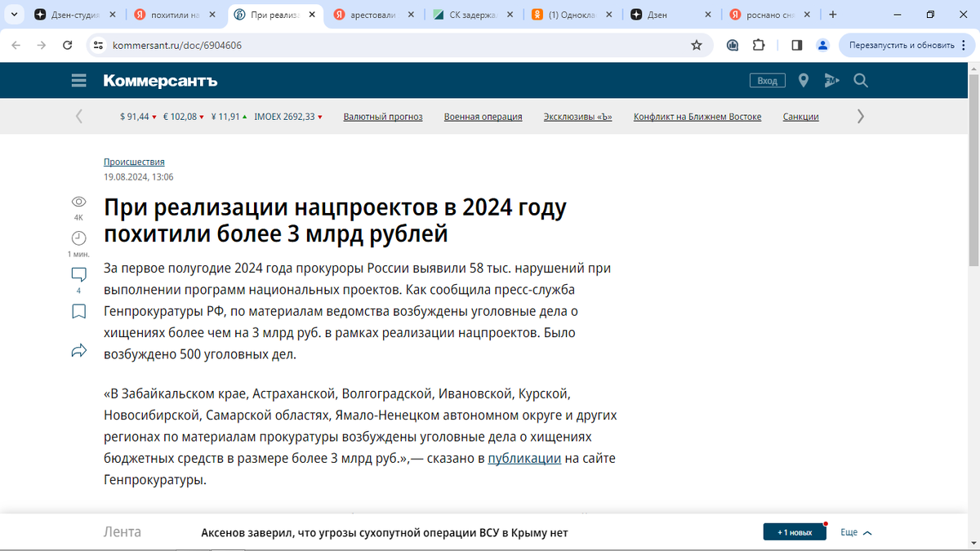
Task: Click the yuan rate ¥ 11,91
Action: (229, 117)
